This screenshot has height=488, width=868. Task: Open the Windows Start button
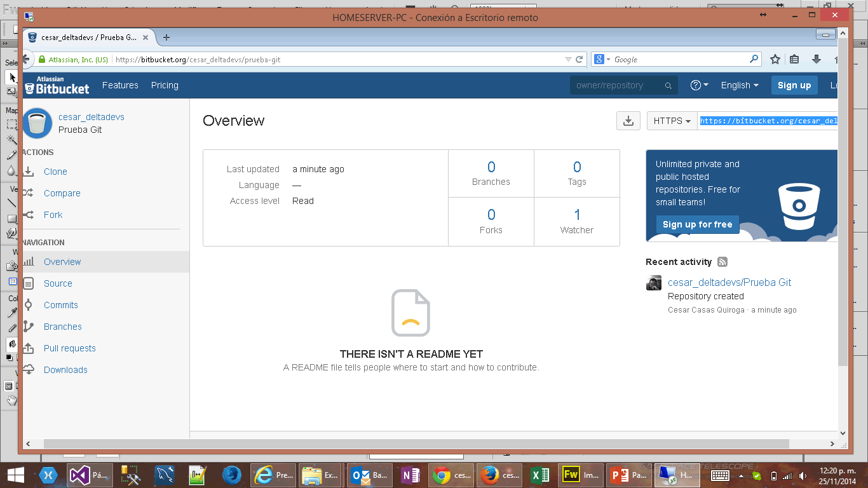tap(15, 475)
